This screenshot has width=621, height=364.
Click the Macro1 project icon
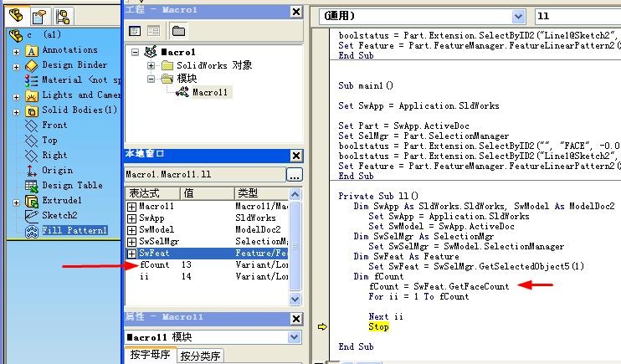pos(151,52)
